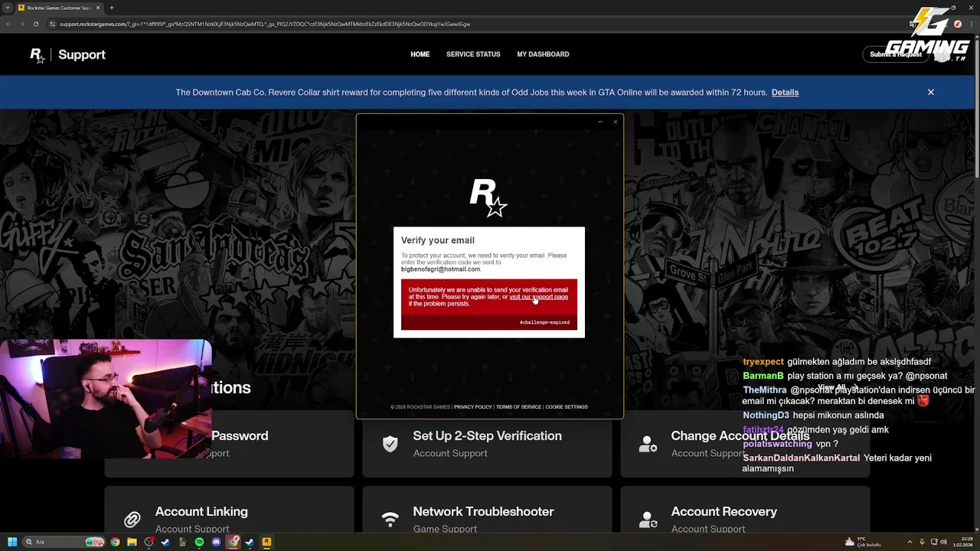980x551 pixels.
Task: Open File Explorer from the taskbar
Action: (x=132, y=542)
